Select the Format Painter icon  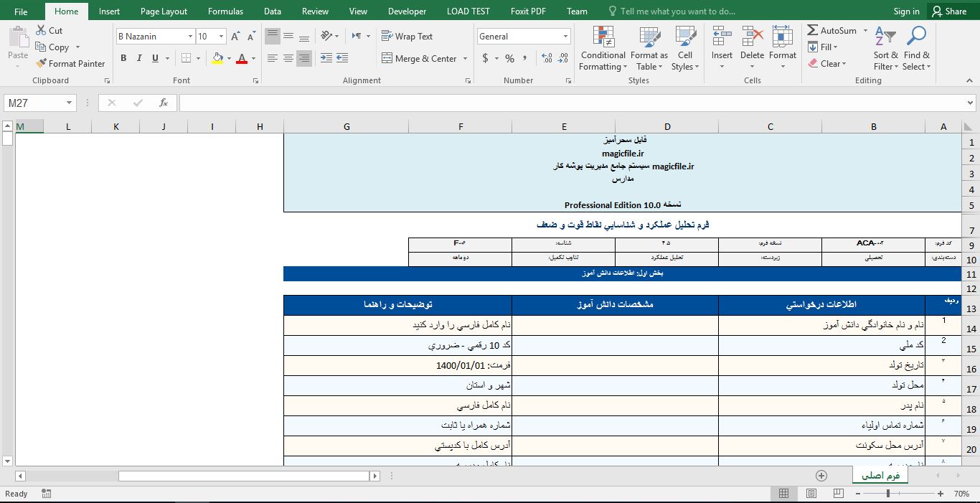click(41, 63)
